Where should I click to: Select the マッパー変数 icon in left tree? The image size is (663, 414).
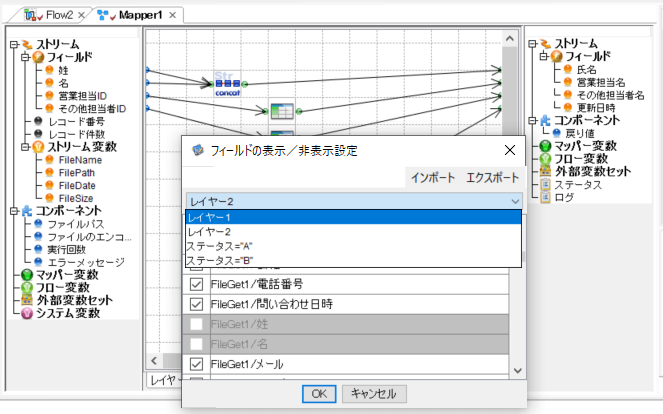pyautogui.click(x=27, y=274)
